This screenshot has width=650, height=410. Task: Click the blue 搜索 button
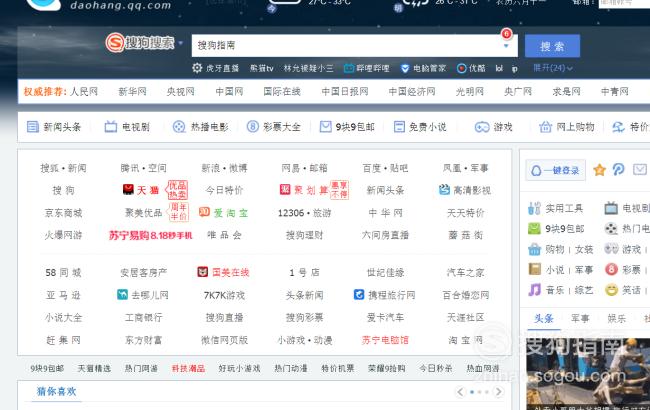click(x=552, y=46)
